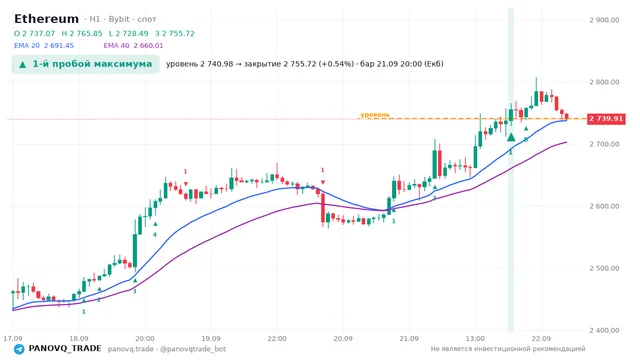Click the 22:00 time axis label
The width and height of the screenshot is (640, 360).
(x=277, y=338)
